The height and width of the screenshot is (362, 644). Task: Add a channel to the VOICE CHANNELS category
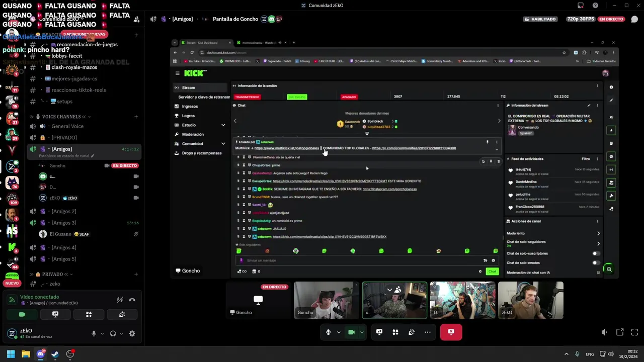136,117
